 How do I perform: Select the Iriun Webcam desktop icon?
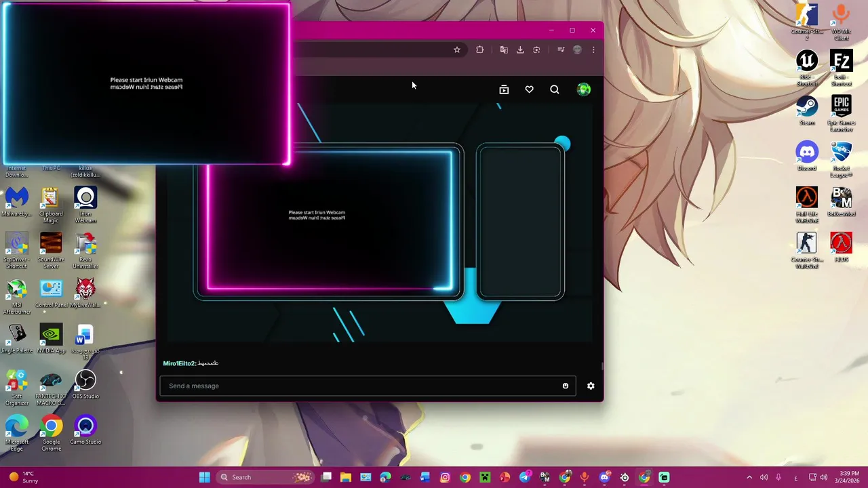[85, 205]
